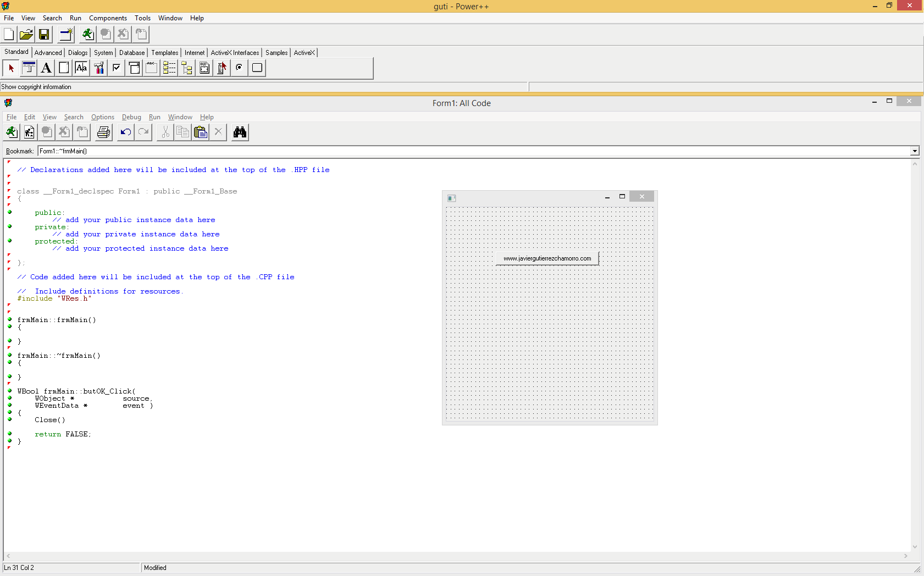Open Search menu in the code editor window
The height and width of the screenshot is (576, 924).
pyautogui.click(x=74, y=117)
